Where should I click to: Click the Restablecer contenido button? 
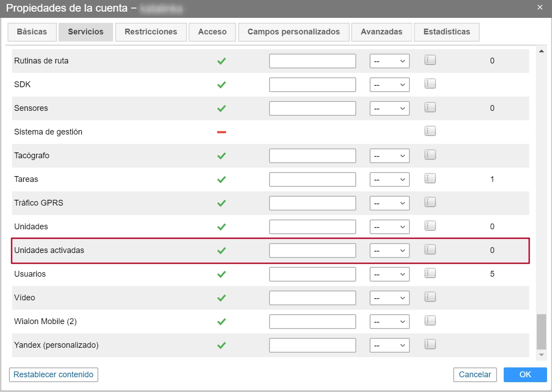(x=53, y=375)
